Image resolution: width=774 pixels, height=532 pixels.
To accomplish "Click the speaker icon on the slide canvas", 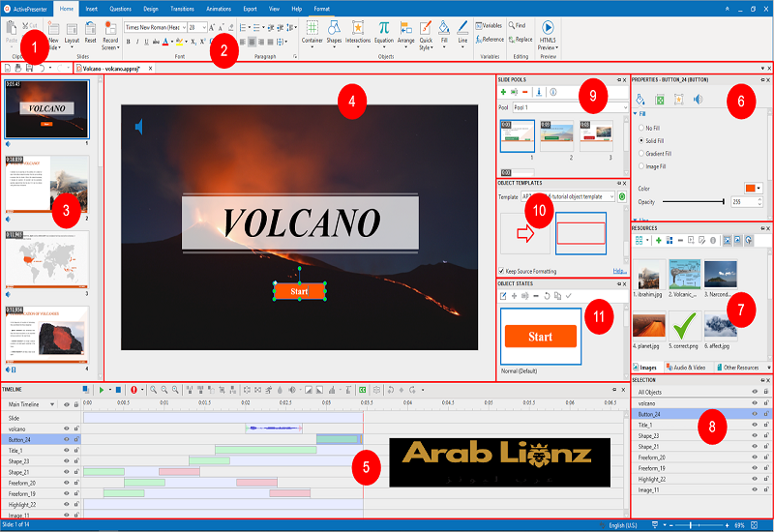I will (138, 127).
